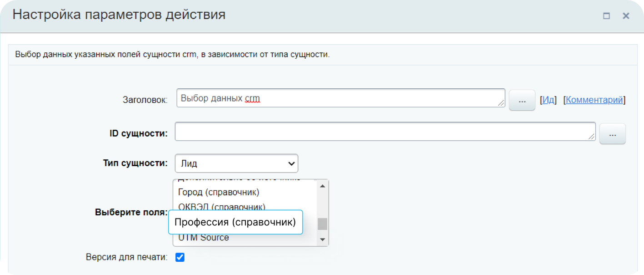Maximize the action settings dialog
644x275 pixels.
606,16
